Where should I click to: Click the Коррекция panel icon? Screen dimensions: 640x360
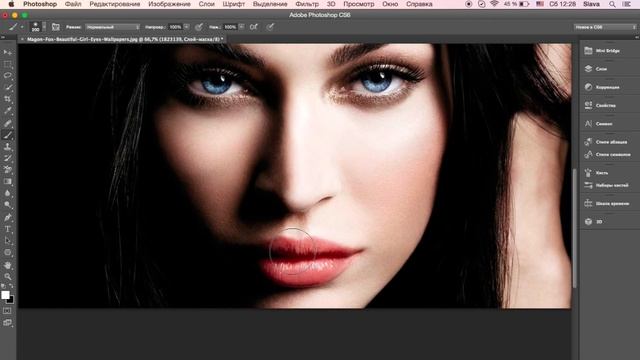(588, 87)
